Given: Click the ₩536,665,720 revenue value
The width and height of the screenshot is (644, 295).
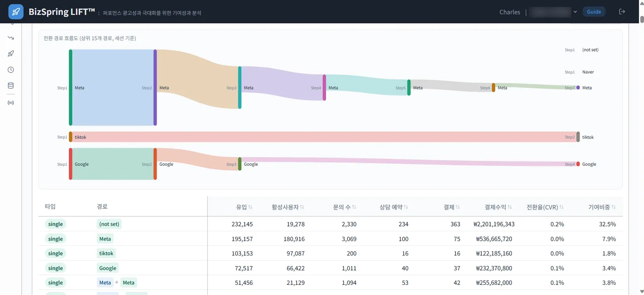Looking at the screenshot, I should click(494, 239).
